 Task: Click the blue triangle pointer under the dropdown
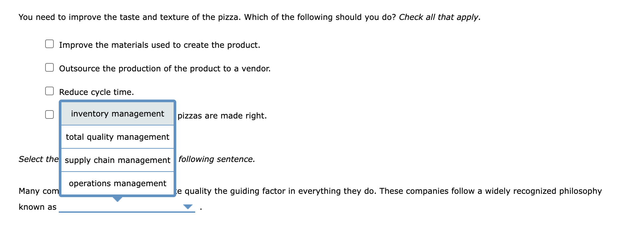tap(118, 199)
